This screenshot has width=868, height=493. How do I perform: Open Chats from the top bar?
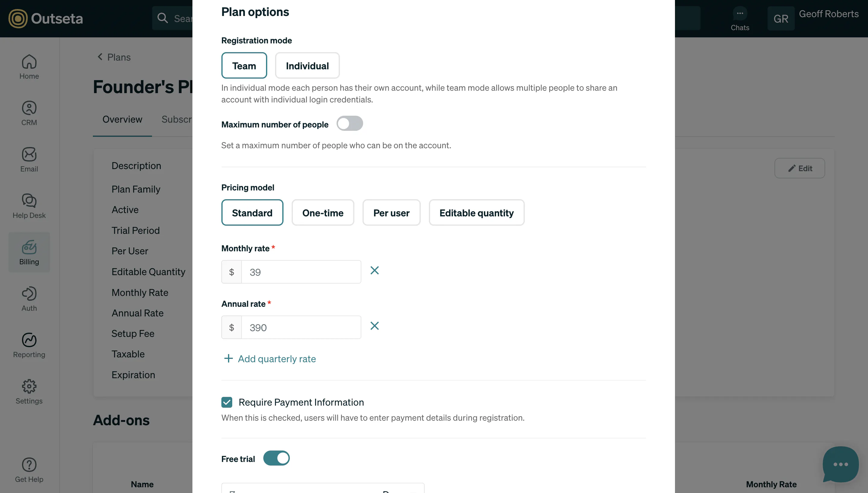pos(740,19)
